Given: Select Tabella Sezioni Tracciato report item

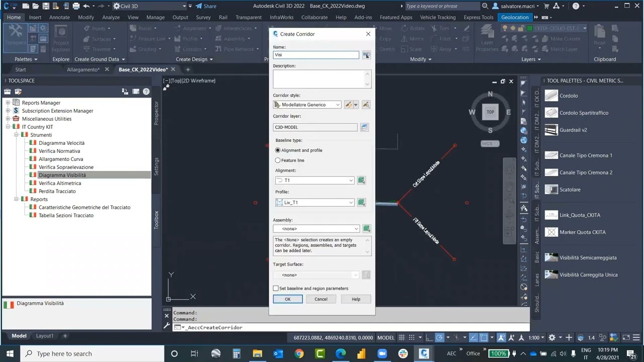Looking at the screenshot, I should [x=66, y=215].
